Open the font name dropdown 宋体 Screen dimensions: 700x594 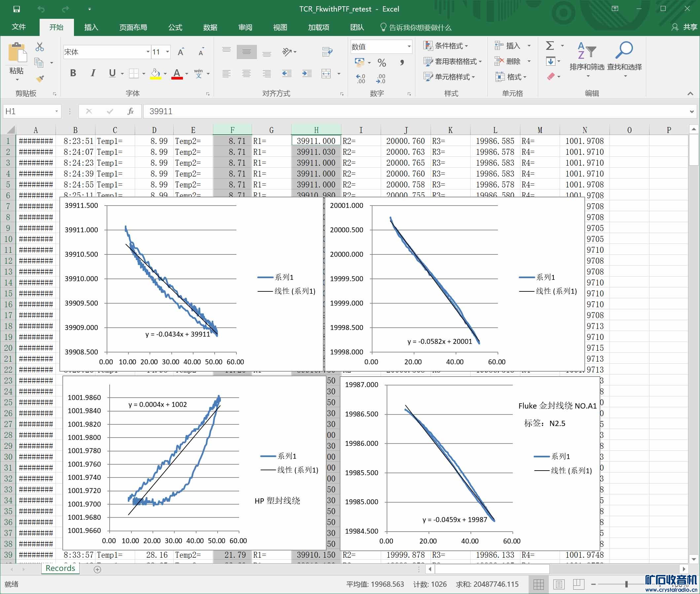(x=148, y=52)
